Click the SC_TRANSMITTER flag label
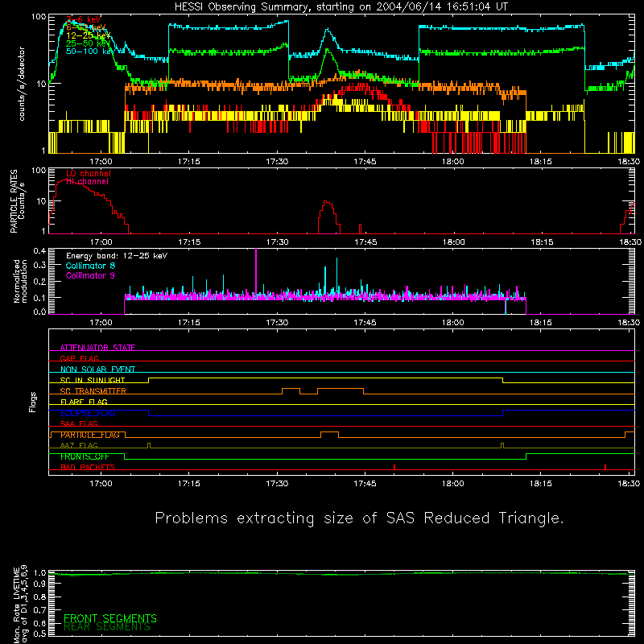 (93, 391)
